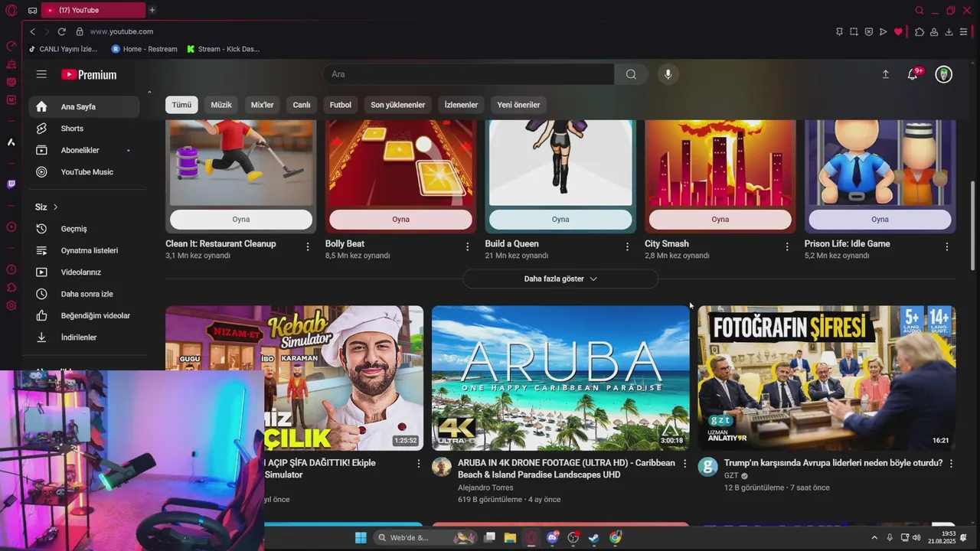Click the YouTube Premium logo
Viewport: 980px width, 551px height.
click(x=89, y=74)
